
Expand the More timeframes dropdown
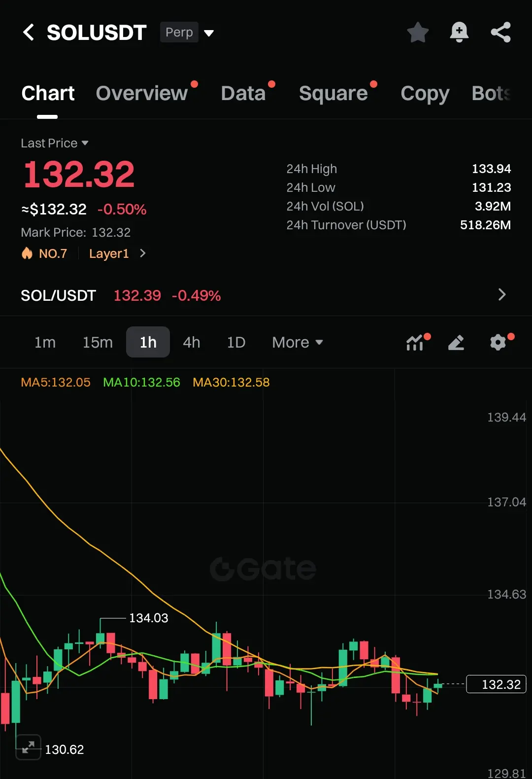pyautogui.click(x=298, y=342)
